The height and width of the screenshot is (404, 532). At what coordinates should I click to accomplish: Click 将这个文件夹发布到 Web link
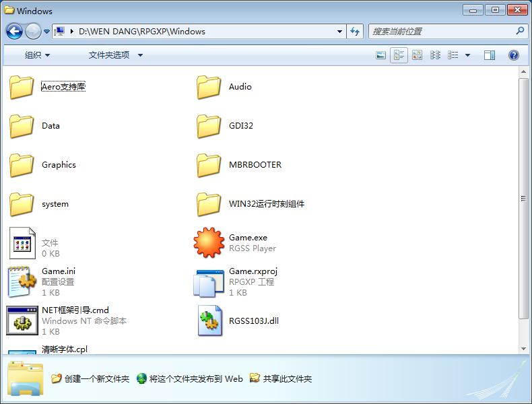pyautogui.click(x=190, y=378)
